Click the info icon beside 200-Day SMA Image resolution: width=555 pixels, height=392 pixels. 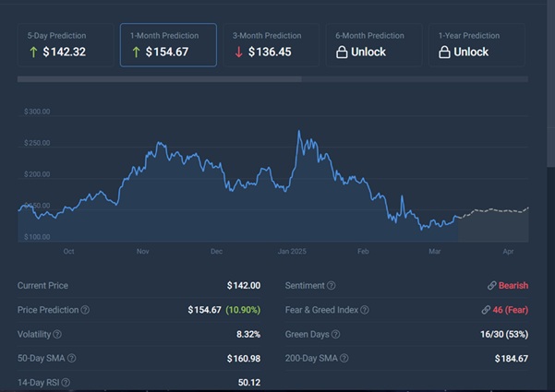(x=344, y=358)
